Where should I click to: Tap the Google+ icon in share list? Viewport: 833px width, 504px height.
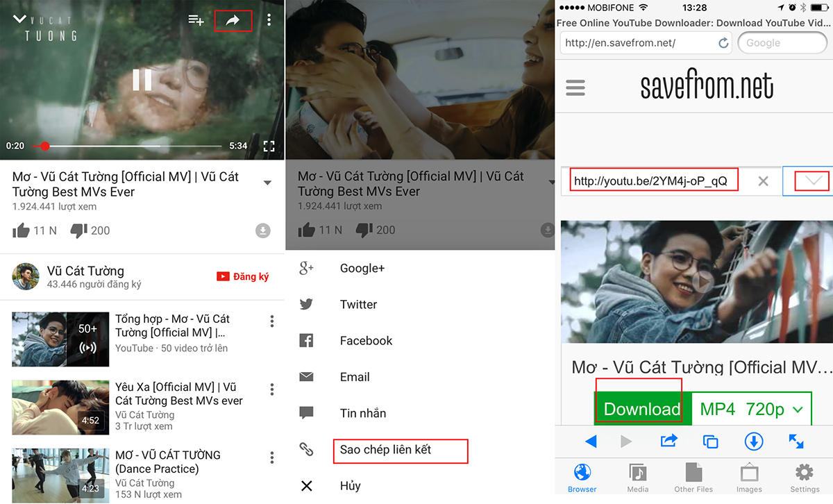click(306, 268)
